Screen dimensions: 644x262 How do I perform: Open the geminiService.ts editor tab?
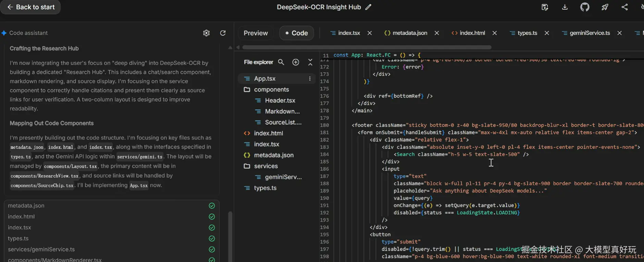coord(589,33)
